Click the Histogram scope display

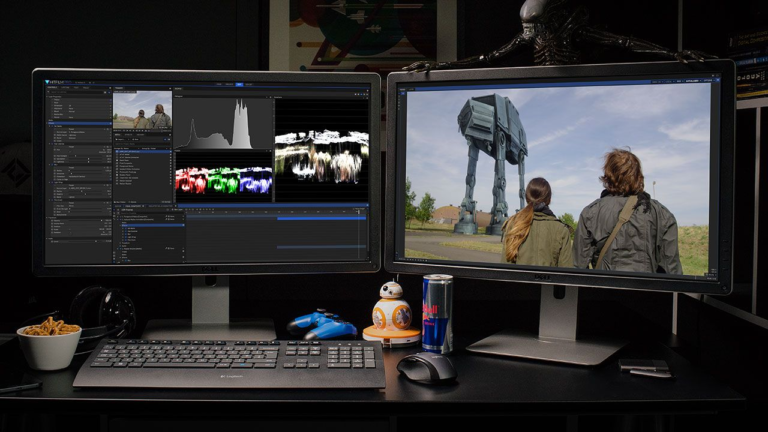point(224,124)
